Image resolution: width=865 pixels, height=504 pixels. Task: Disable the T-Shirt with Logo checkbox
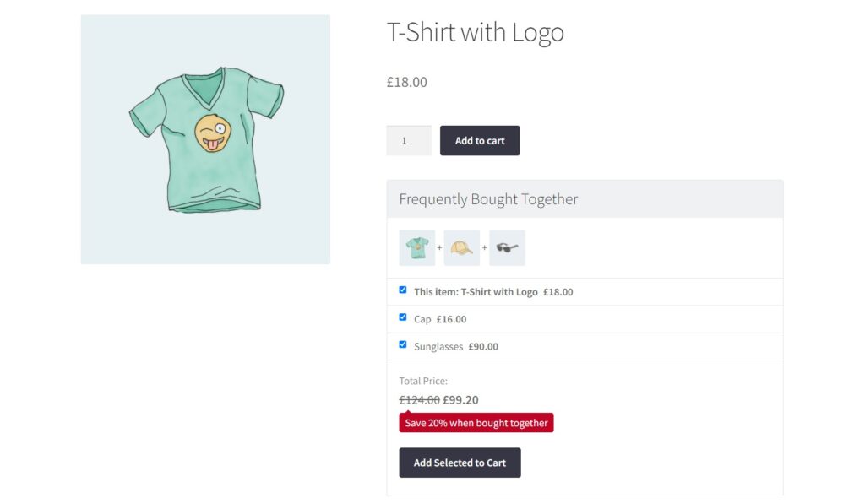click(402, 290)
